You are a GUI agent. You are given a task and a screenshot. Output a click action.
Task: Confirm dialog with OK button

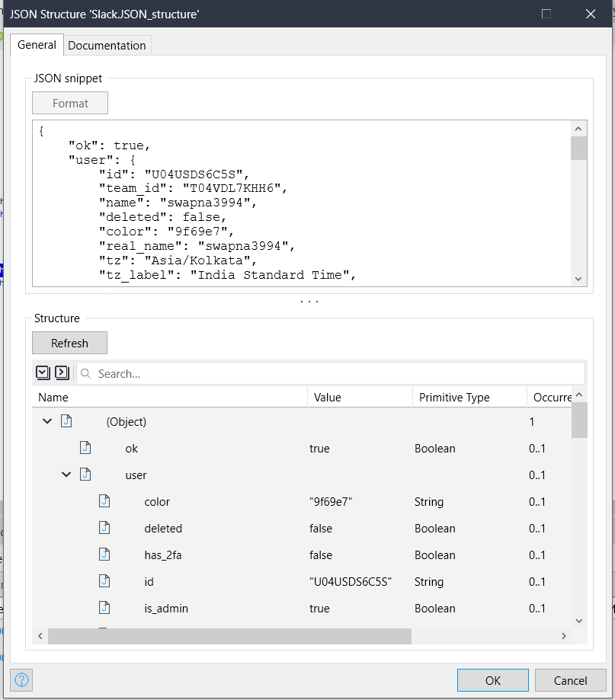(x=492, y=680)
